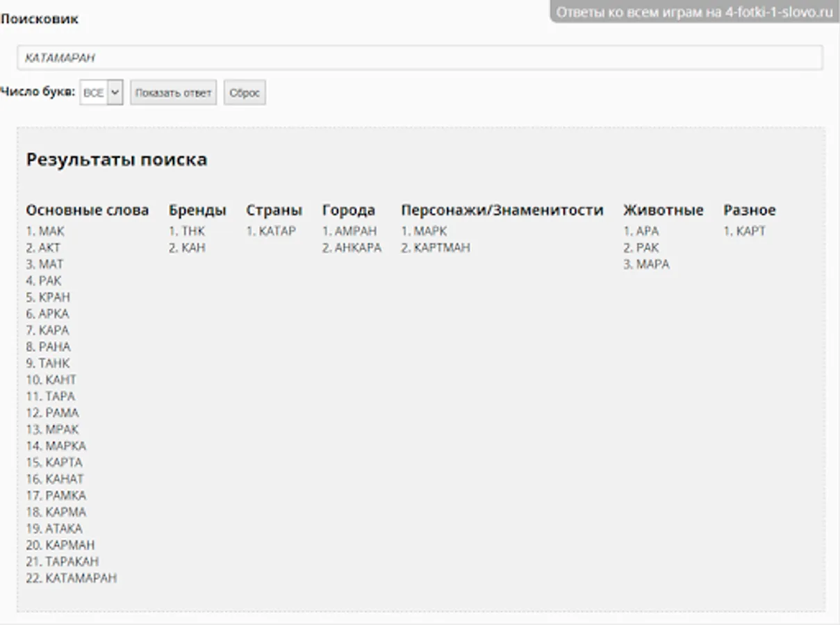Click the Результаты поиска heading
840x625 pixels.
click(117, 160)
